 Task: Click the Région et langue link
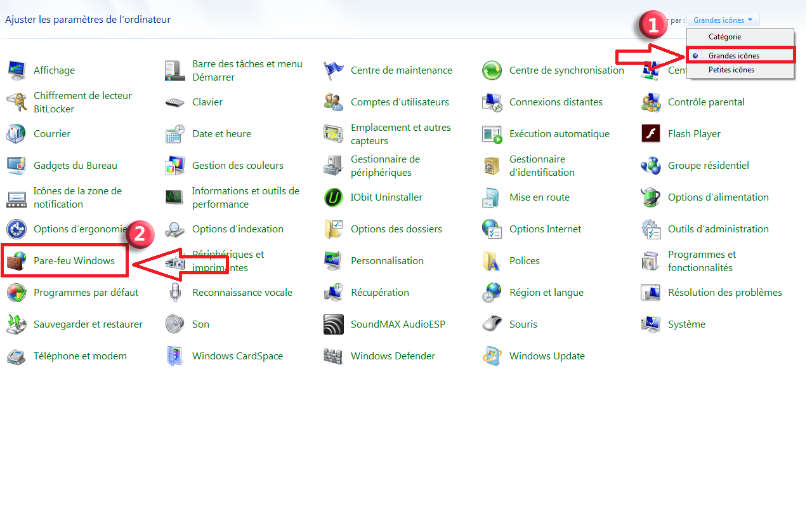[x=546, y=292]
